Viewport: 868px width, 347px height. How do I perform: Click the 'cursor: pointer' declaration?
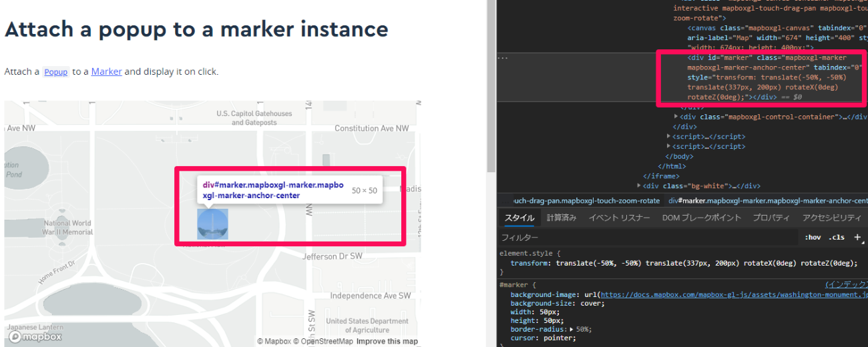(544, 338)
